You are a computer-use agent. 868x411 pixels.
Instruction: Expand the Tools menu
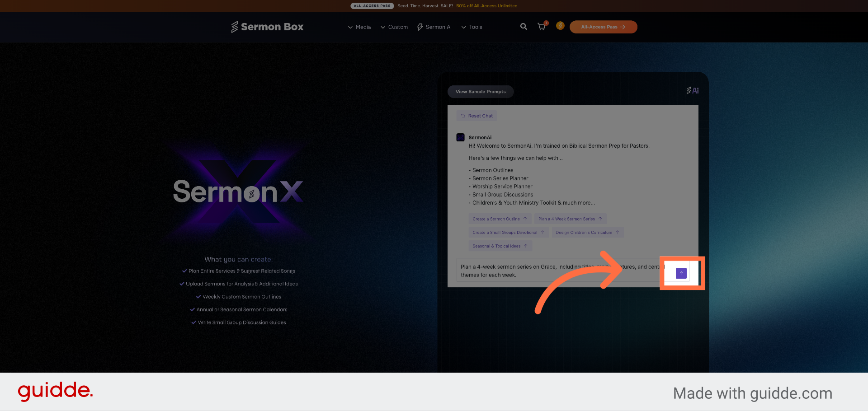472,27
